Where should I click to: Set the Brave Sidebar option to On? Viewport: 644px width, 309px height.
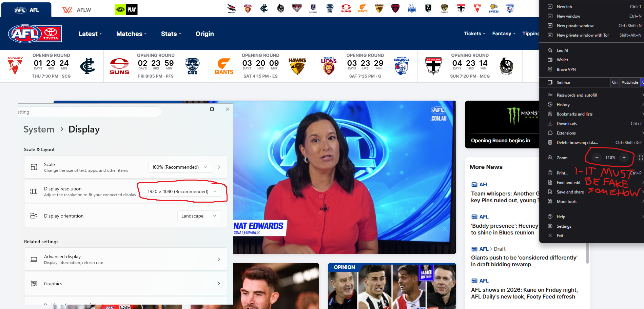pos(615,82)
